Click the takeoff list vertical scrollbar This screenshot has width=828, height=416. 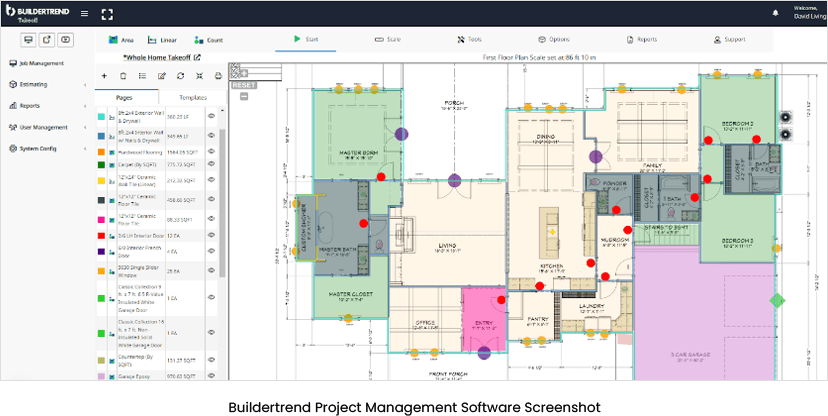pyautogui.click(x=222, y=203)
